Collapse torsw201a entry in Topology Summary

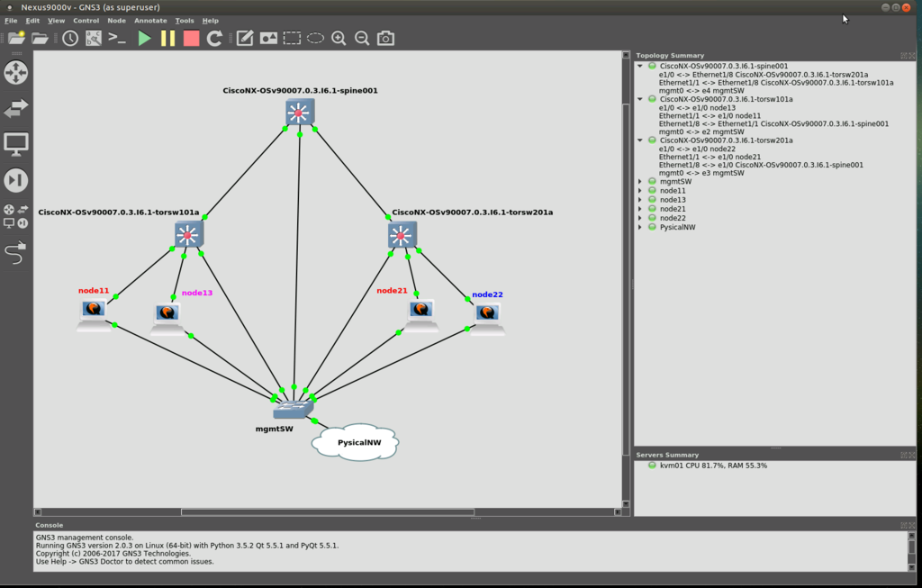point(640,140)
